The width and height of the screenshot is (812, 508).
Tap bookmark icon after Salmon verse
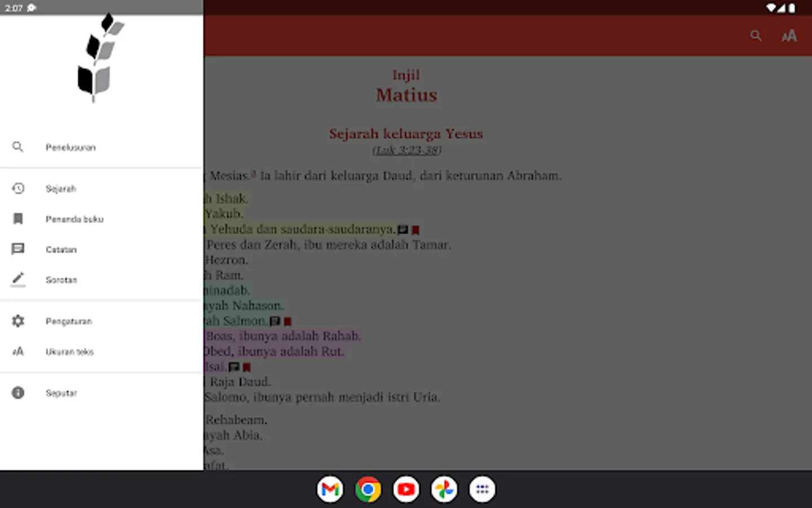click(x=288, y=321)
